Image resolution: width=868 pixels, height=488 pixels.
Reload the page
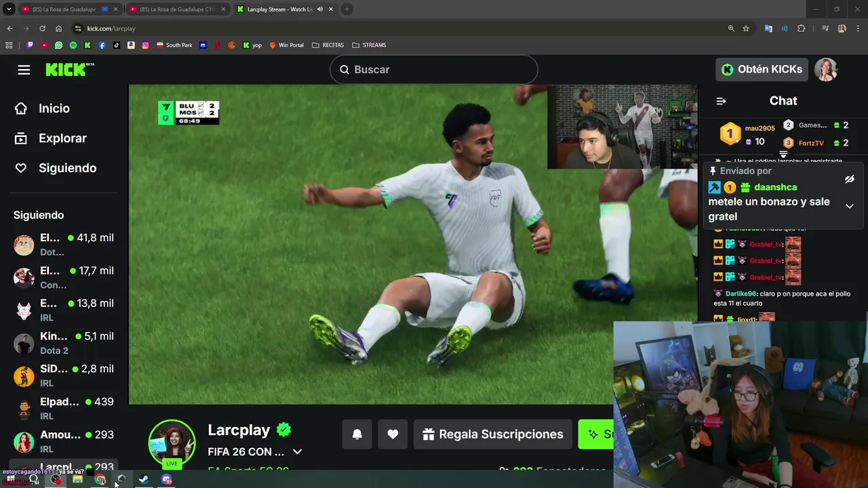[x=42, y=28]
